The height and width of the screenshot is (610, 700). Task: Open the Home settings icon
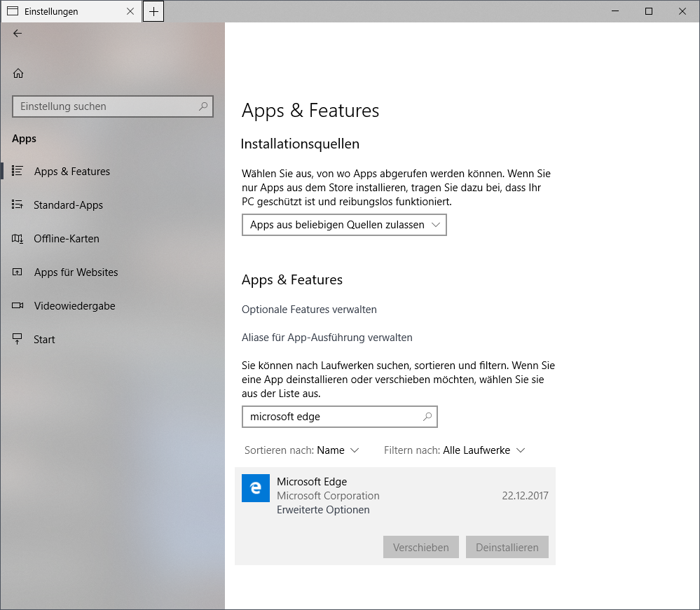coord(18,73)
